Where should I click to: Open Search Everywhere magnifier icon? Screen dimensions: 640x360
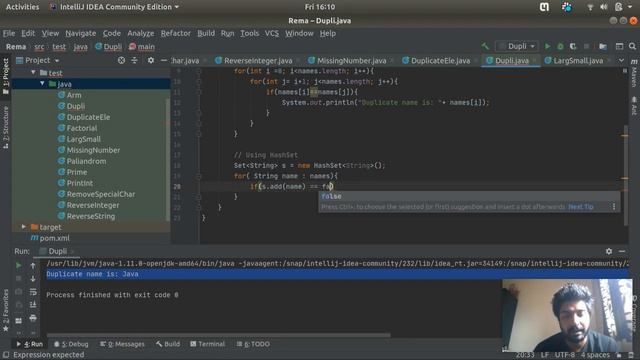click(x=632, y=47)
